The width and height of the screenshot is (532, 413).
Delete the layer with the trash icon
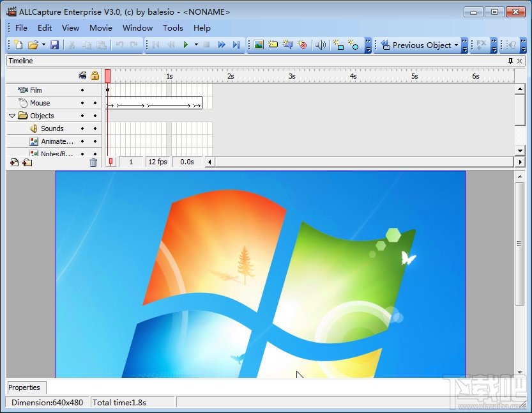click(93, 162)
